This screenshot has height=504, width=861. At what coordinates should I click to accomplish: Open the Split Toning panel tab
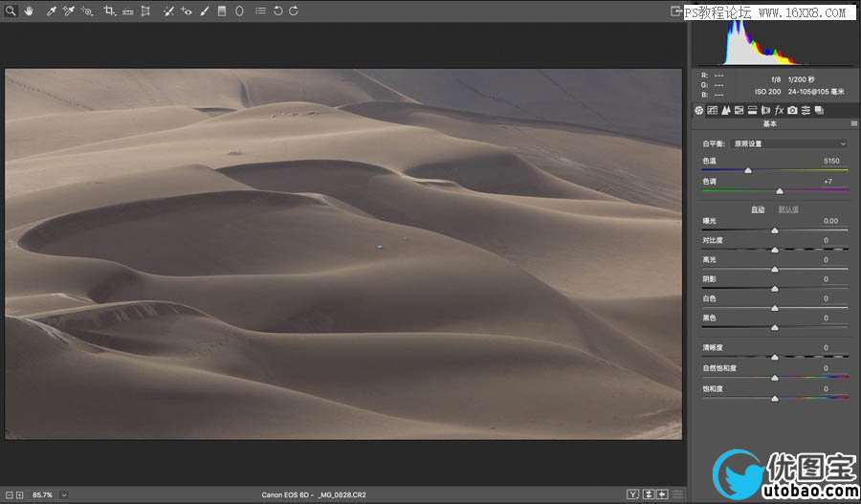pyautogui.click(x=752, y=110)
